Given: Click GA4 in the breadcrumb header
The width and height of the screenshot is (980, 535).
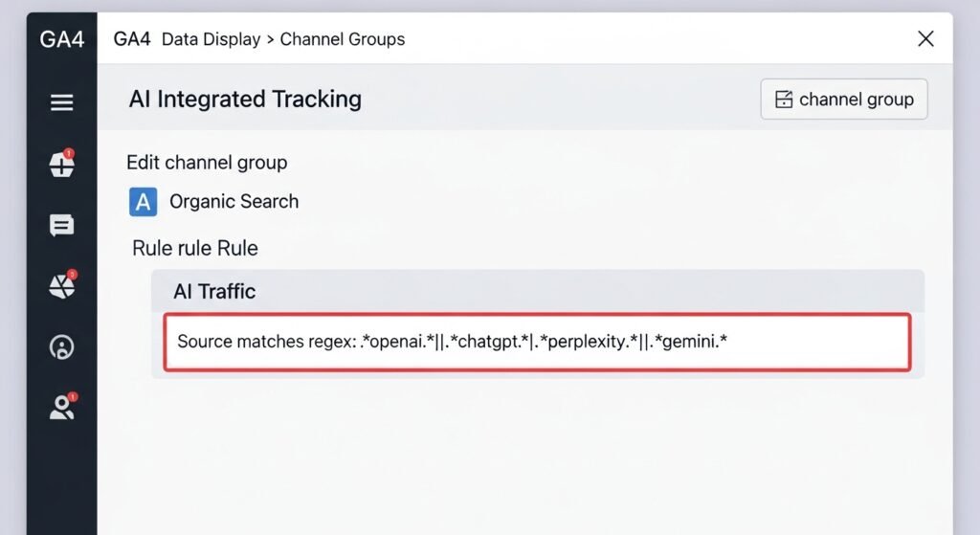Looking at the screenshot, I should [132, 39].
